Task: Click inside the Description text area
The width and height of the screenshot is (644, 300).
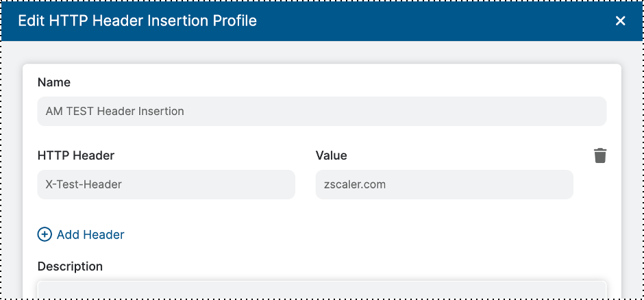Action: tap(322, 290)
